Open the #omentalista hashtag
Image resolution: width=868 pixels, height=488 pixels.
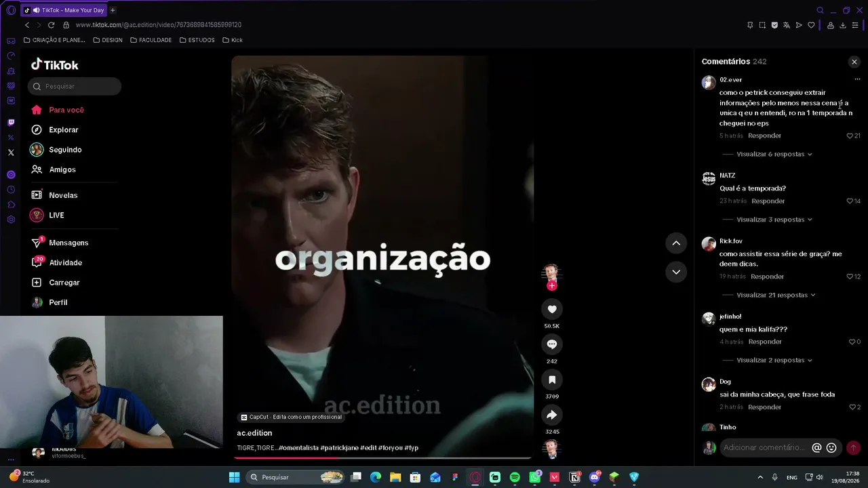tap(298, 448)
